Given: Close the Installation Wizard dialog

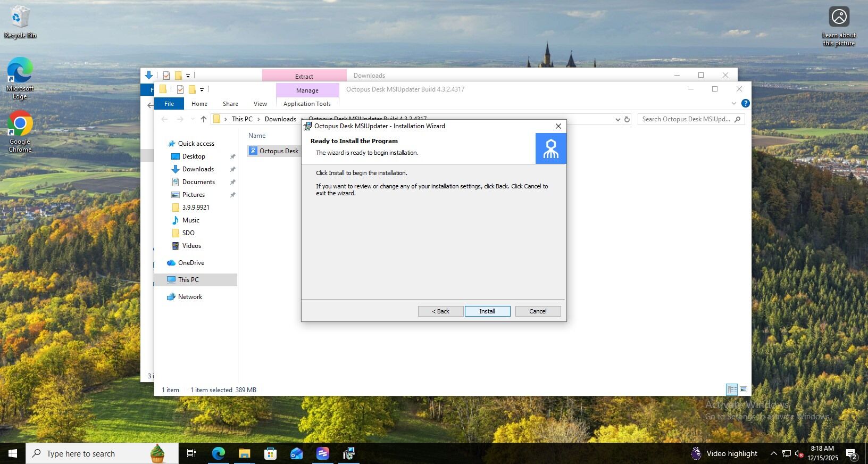Looking at the screenshot, I should tap(558, 126).
